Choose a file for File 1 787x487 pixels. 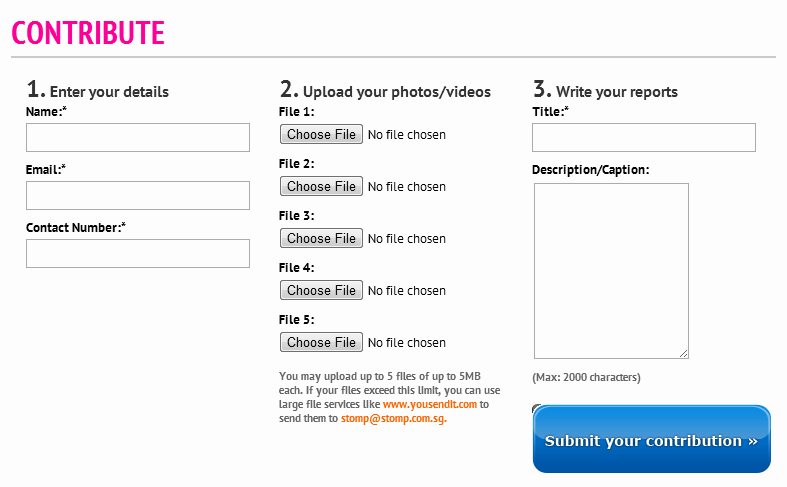[321, 135]
